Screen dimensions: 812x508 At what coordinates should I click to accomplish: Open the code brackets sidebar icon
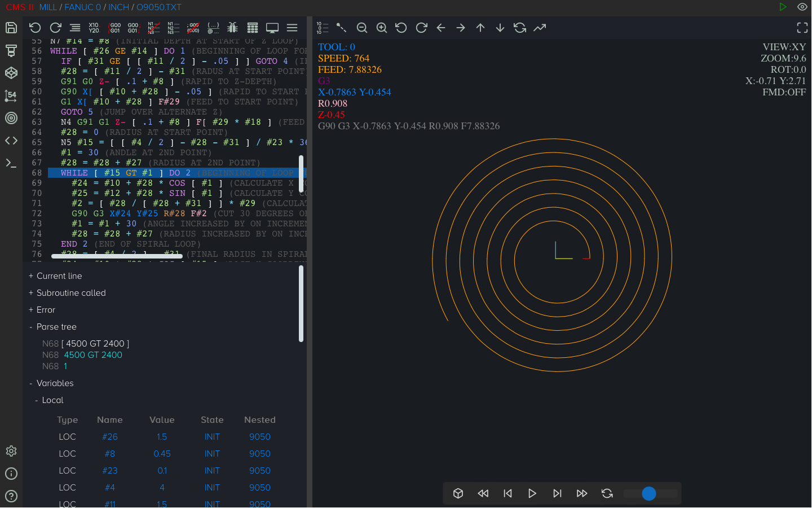point(11,141)
